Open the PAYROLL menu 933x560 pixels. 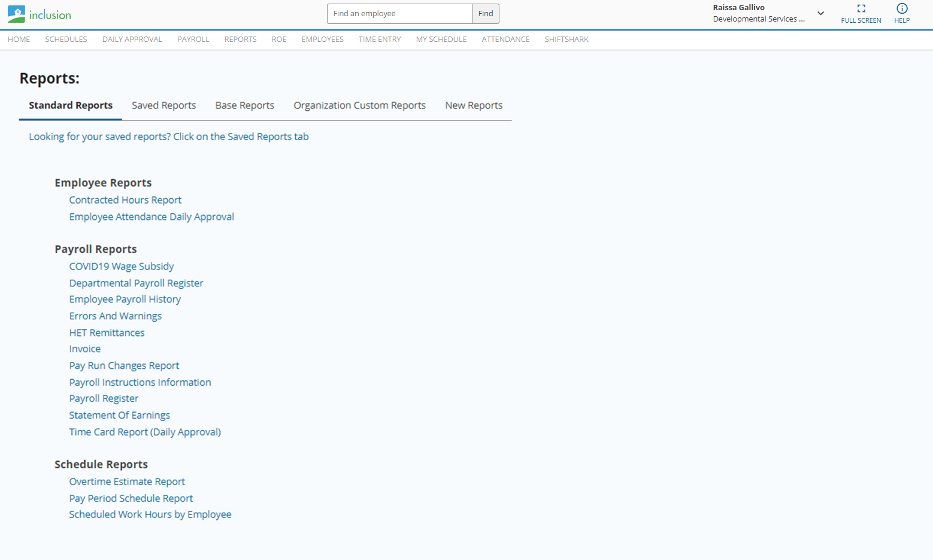pyautogui.click(x=193, y=40)
